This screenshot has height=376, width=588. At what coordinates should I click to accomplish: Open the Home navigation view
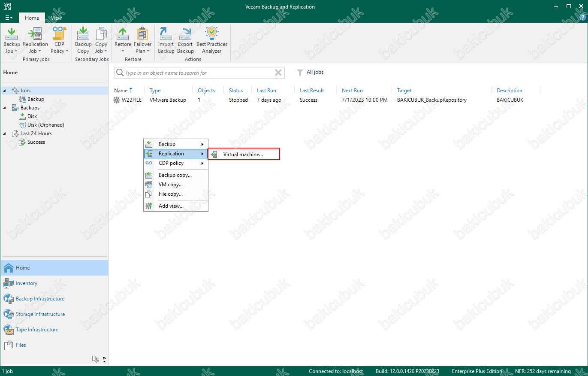(54, 268)
